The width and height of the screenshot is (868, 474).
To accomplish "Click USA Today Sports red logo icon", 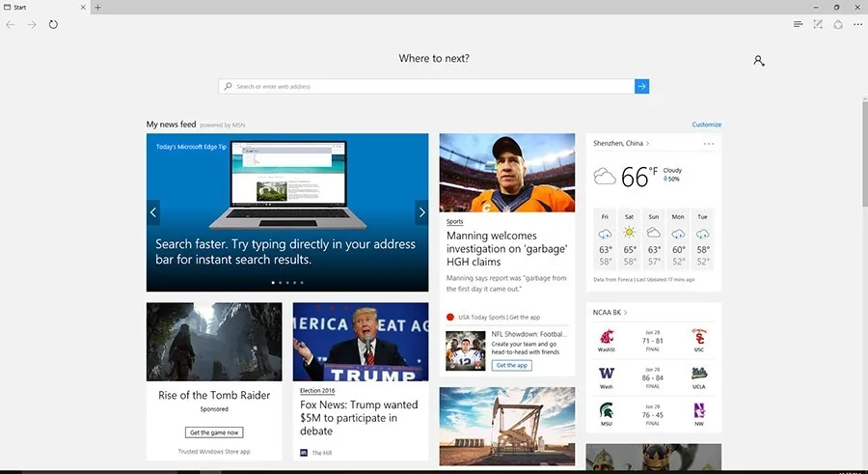I will point(450,317).
